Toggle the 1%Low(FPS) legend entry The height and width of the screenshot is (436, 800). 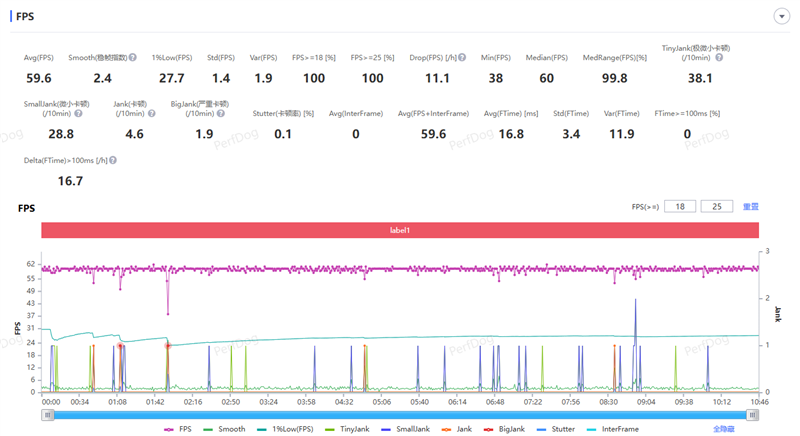coord(284,428)
